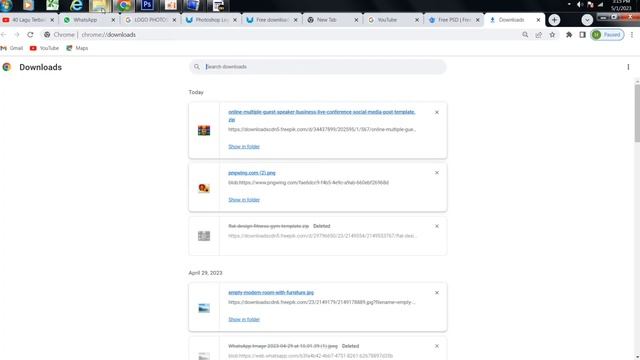Reload the downloads page
Viewport: 640px width, 360px height.
click(30, 35)
